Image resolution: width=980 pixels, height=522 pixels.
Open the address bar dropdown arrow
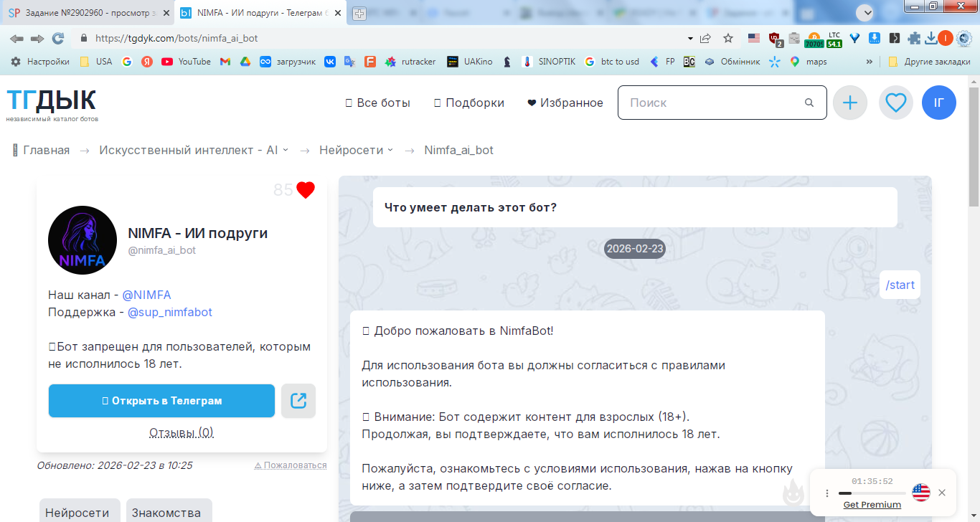(x=690, y=38)
